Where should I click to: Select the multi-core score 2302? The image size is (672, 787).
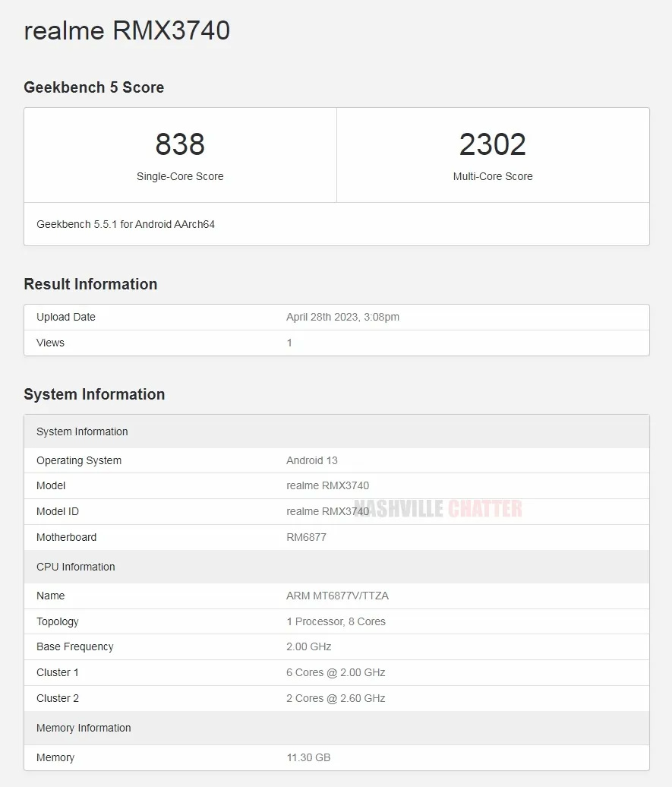tap(493, 144)
